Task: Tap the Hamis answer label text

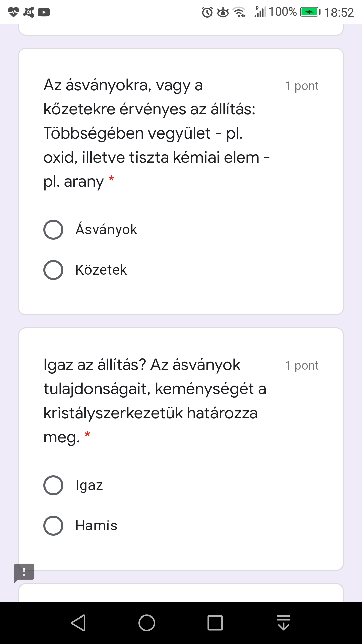Action: pyautogui.click(x=96, y=526)
